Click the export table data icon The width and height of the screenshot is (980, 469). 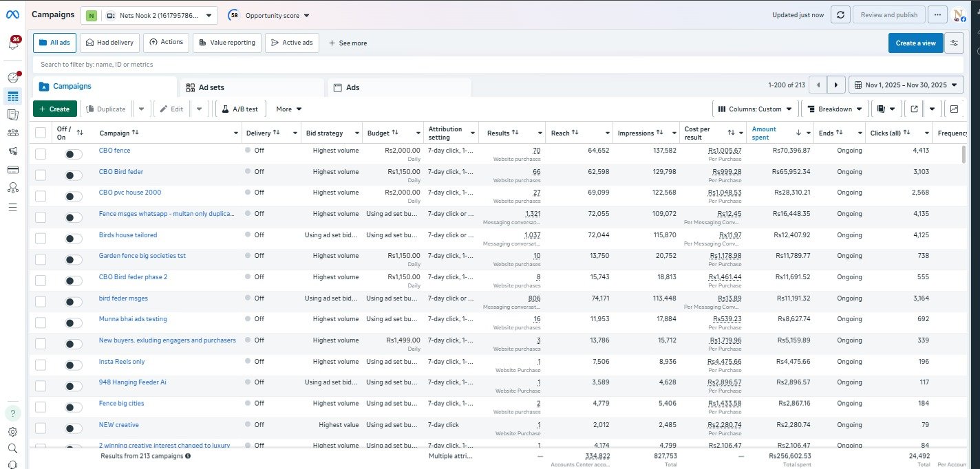click(x=914, y=109)
